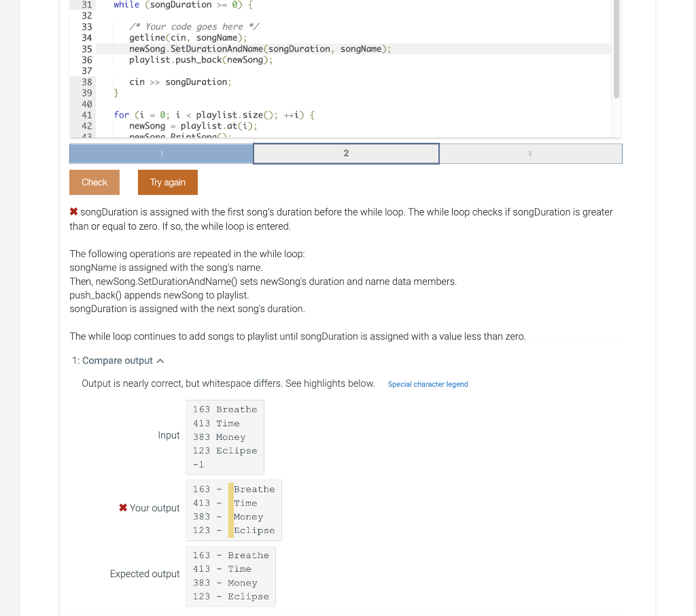The height and width of the screenshot is (616, 696).
Task: Click the Expected output box
Action: (230, 576)
